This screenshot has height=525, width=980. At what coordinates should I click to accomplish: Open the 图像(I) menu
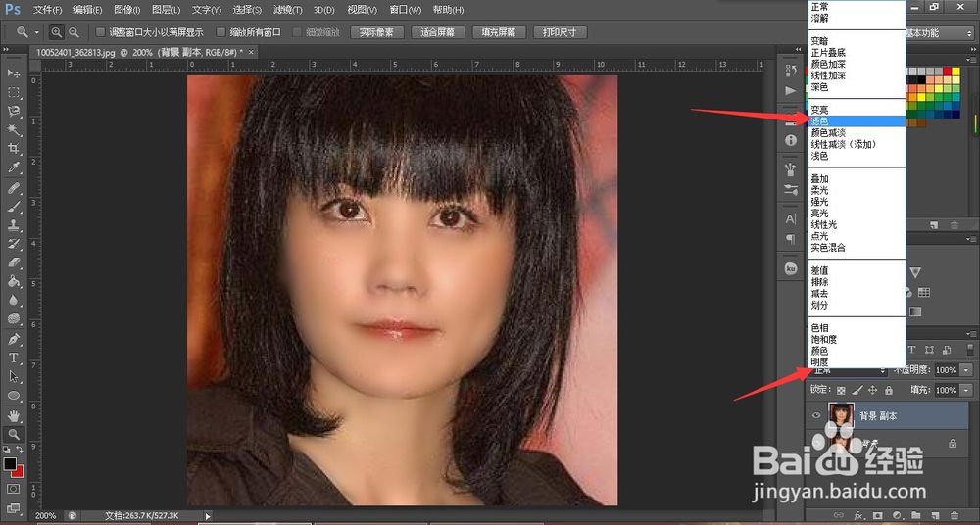click(126, 10)
